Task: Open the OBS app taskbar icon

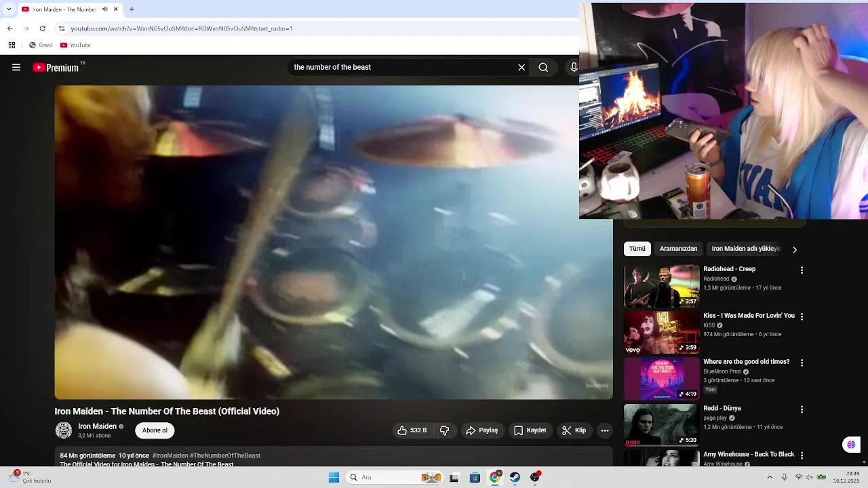Action: (x=535, y=477)
